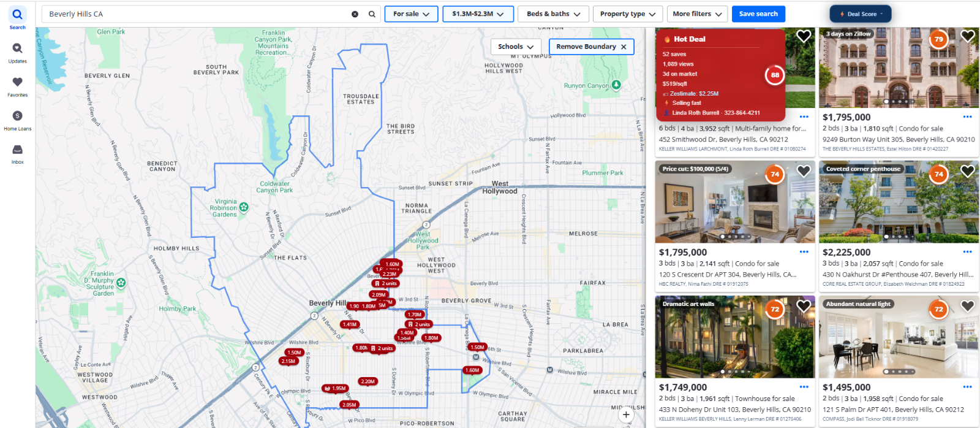The width and height of the screenshot is (980, 428).
Task: Click Virginia Robinson Gardens map icon
Action: click(x=244, y=207)
